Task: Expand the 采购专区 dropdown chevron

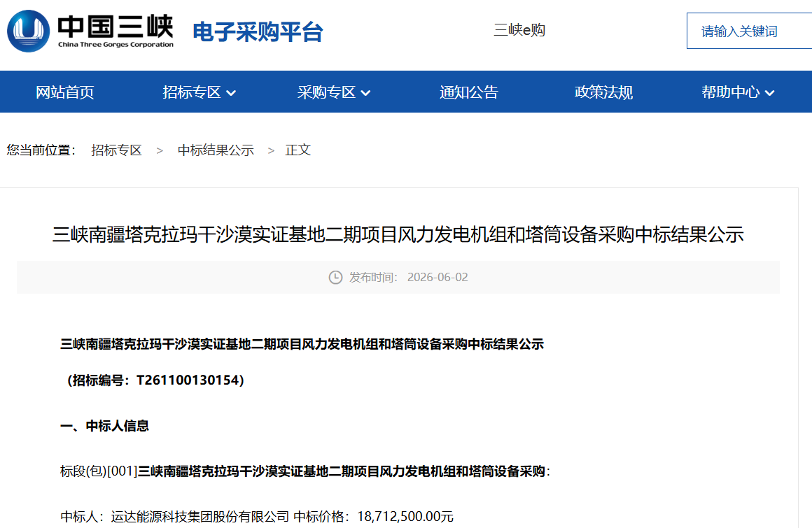Action: 365,93
